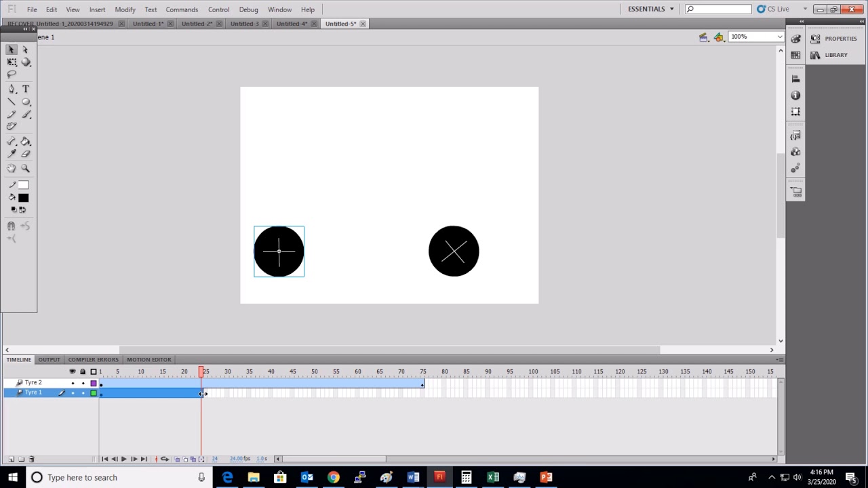Open the Commands menu
Screen dimensions: 868x488
pos(182,9)
